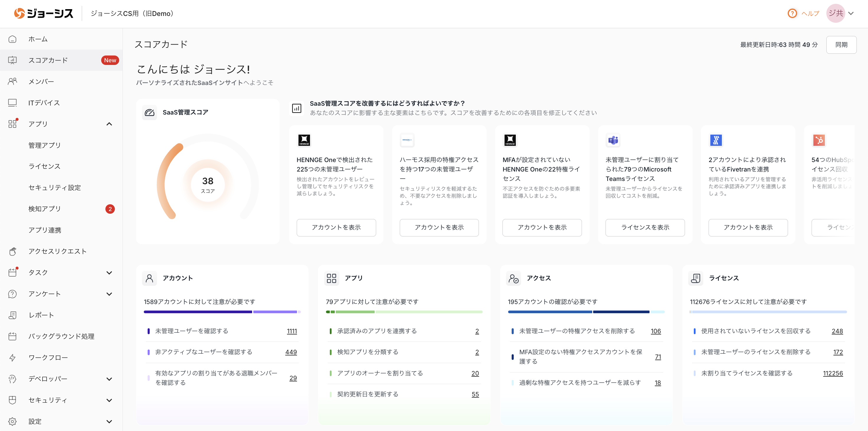Click the help question mark icon
This screenshot has width=868, height=431.
pyautogui.click(x=792, y=14)
